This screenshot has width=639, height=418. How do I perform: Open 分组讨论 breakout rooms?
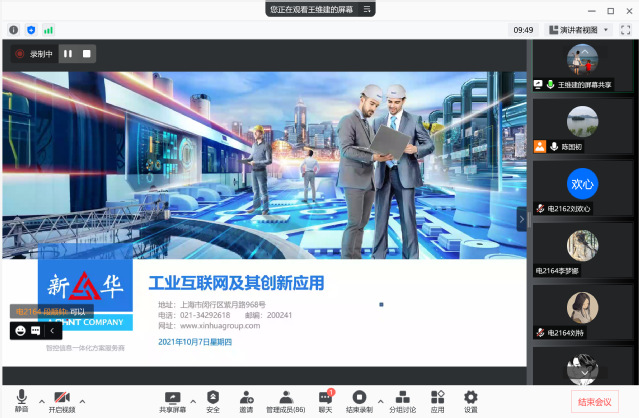pos(401,399)
